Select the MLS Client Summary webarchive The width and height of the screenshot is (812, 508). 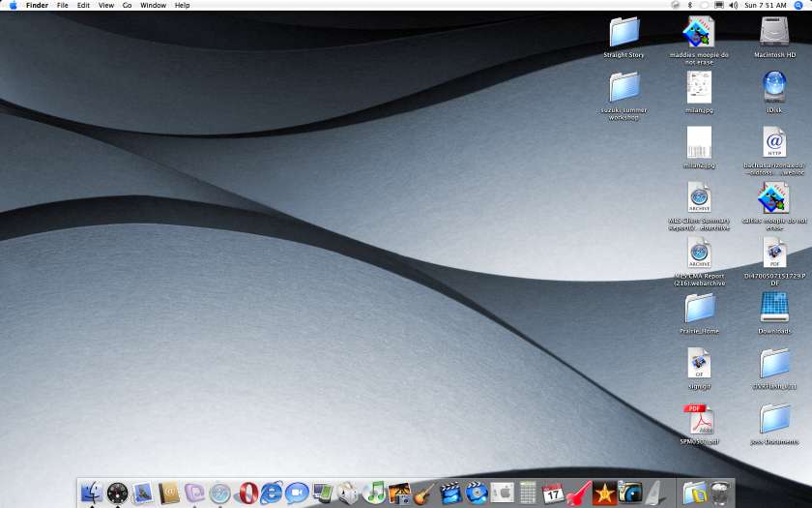point(699,197)
